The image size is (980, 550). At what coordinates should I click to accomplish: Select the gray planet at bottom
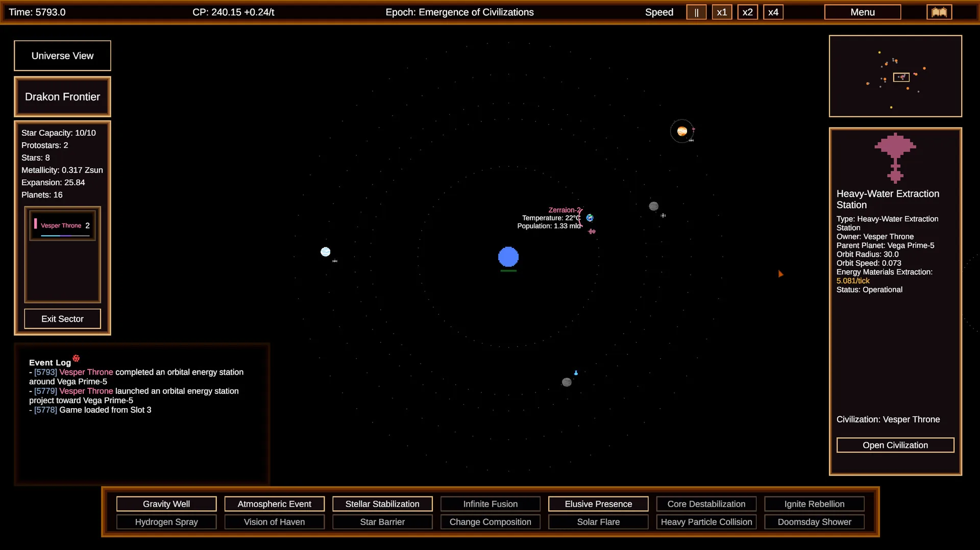click(567, 382)
